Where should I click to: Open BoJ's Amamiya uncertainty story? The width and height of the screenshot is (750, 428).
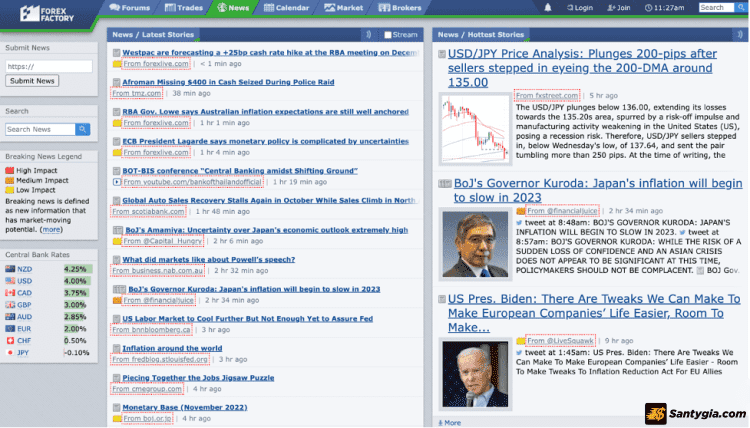[x=266, y=230]
